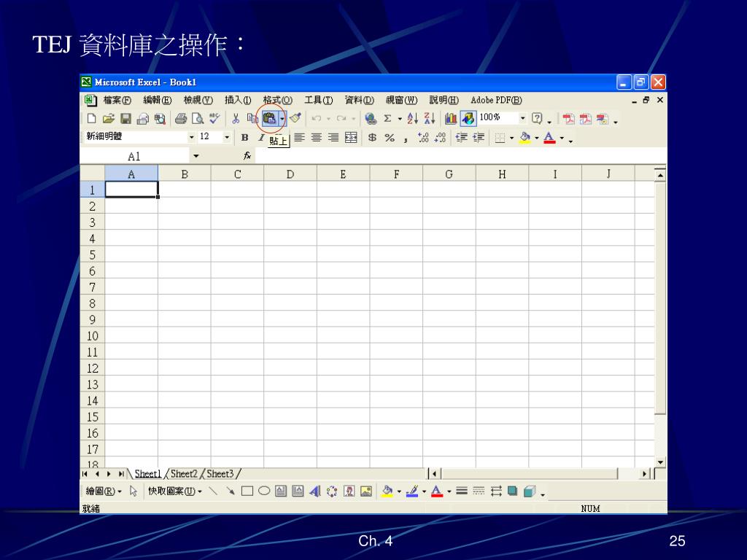Open the 格式(O) menu
This screenshot has width=747, height=560.
(278, 100)
